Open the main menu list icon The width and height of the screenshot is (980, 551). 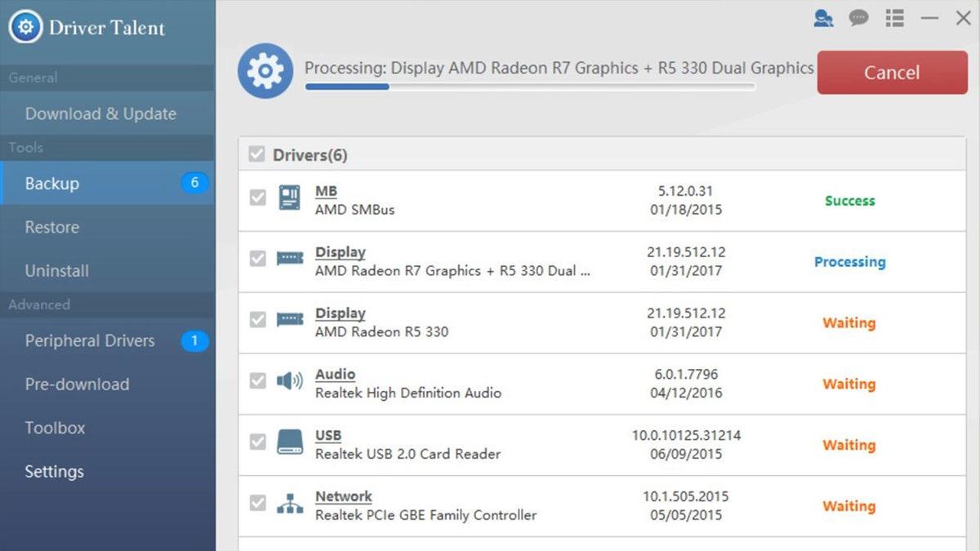pos(894,17)
